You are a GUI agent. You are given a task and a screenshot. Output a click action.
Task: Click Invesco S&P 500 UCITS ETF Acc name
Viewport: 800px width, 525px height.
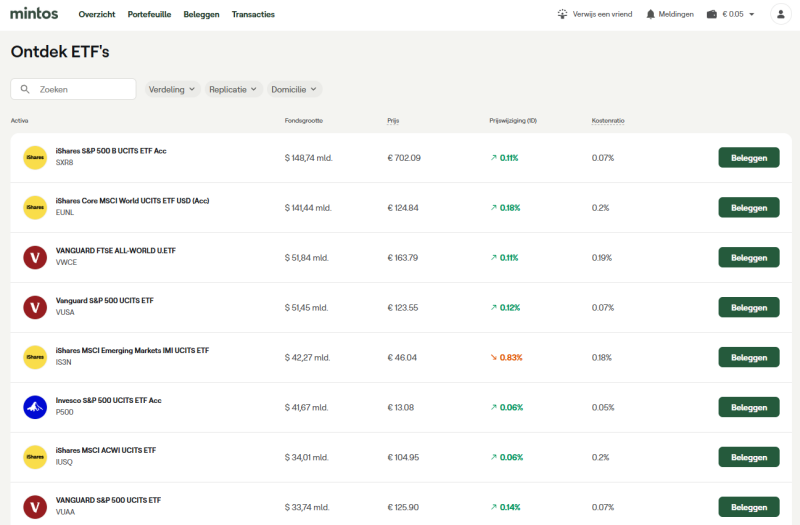pos(108,401)
